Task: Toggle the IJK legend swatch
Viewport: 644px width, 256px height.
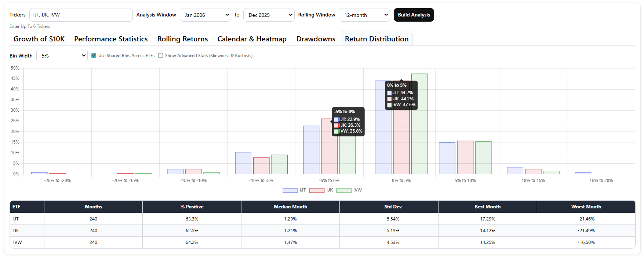Action: pos(317,190)
